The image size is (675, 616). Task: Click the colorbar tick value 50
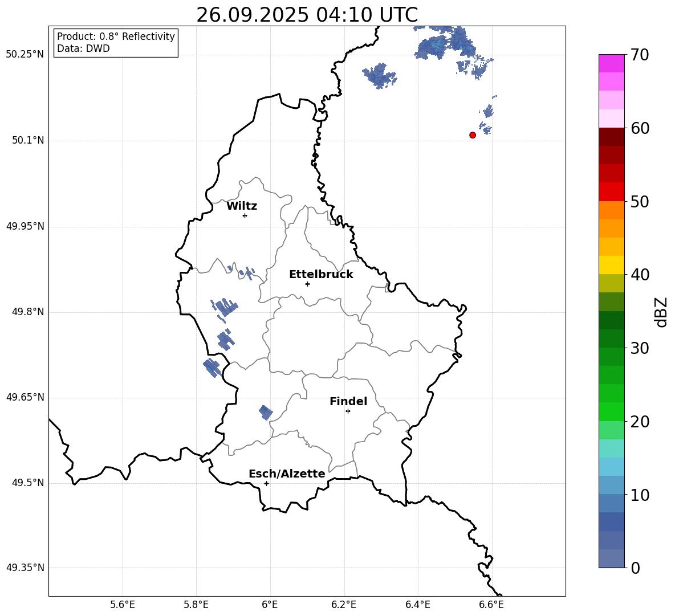[x=639, y=202]
